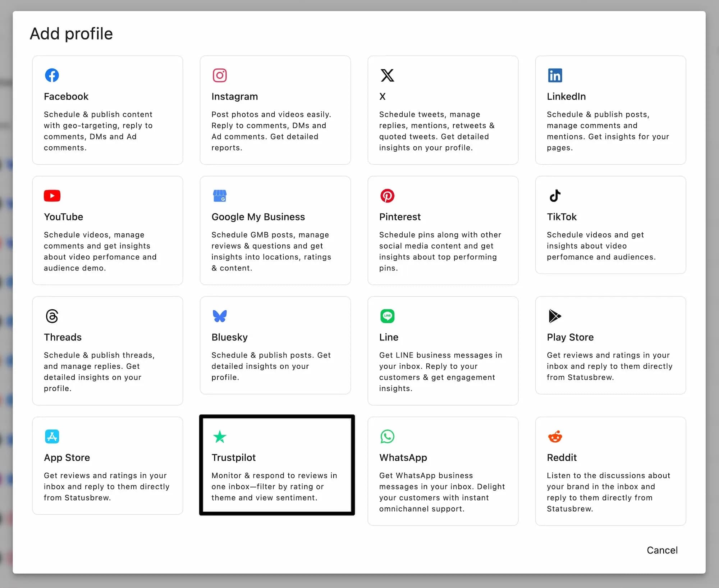The height and width of the screenshot is (588, 719).
Task: Click the Play Store triangle icon
Action: pyautogui.click(x=555, y=316)
